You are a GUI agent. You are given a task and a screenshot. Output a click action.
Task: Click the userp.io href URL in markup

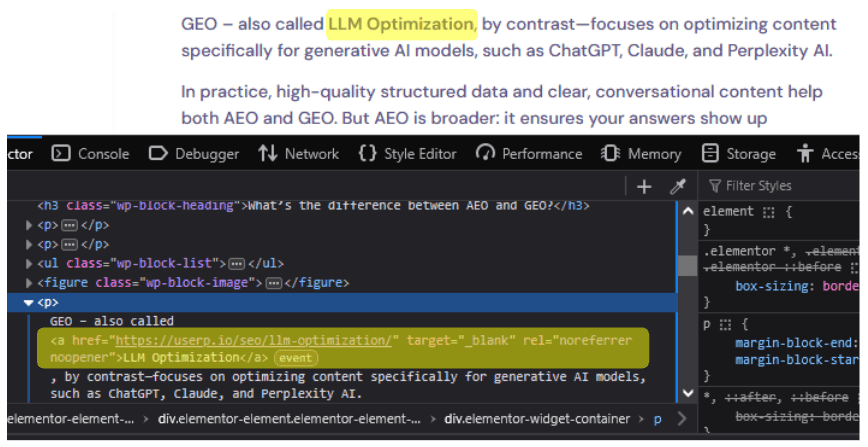point(254,340)
